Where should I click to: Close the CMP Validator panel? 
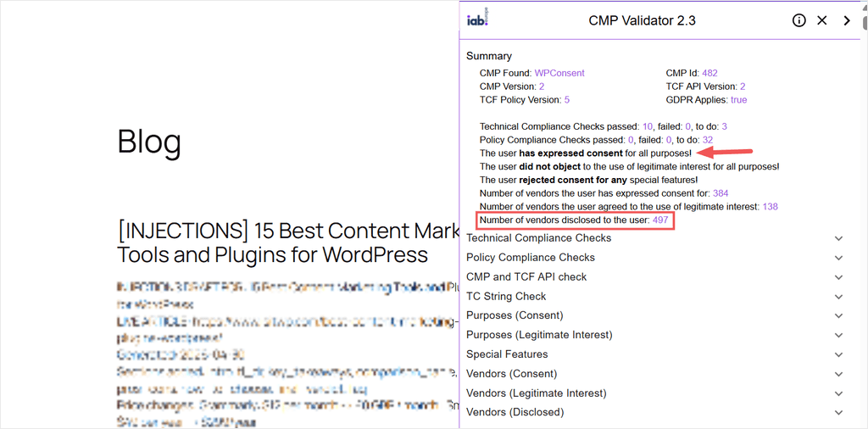(822, 20)
